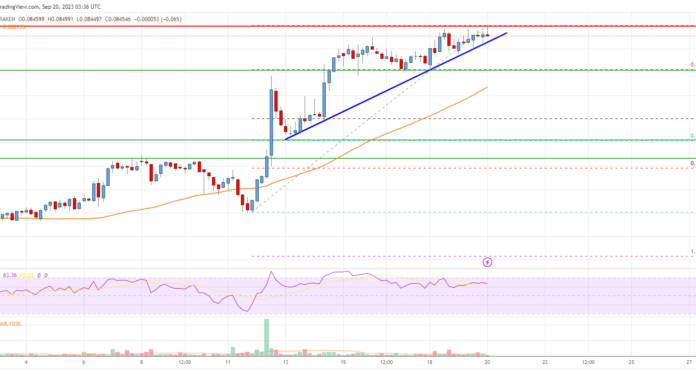Screen dimensions: 696x385
Task: Click the volume reading 668.103K
Action: point(11,324)
